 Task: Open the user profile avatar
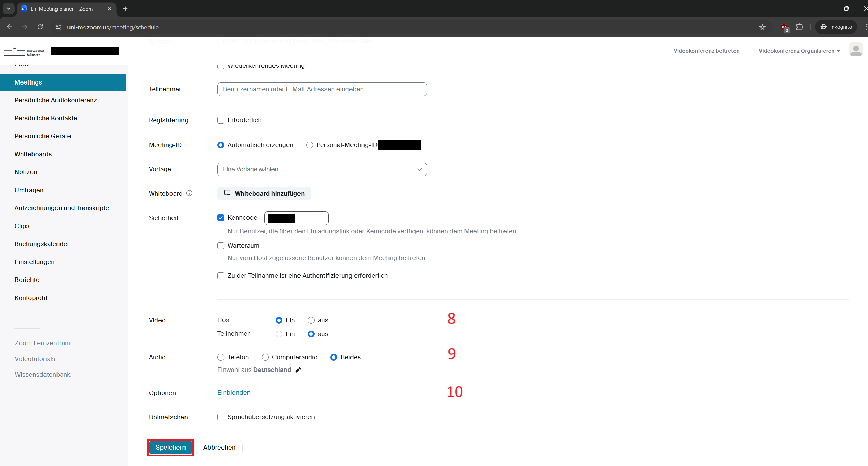[856, 50]
